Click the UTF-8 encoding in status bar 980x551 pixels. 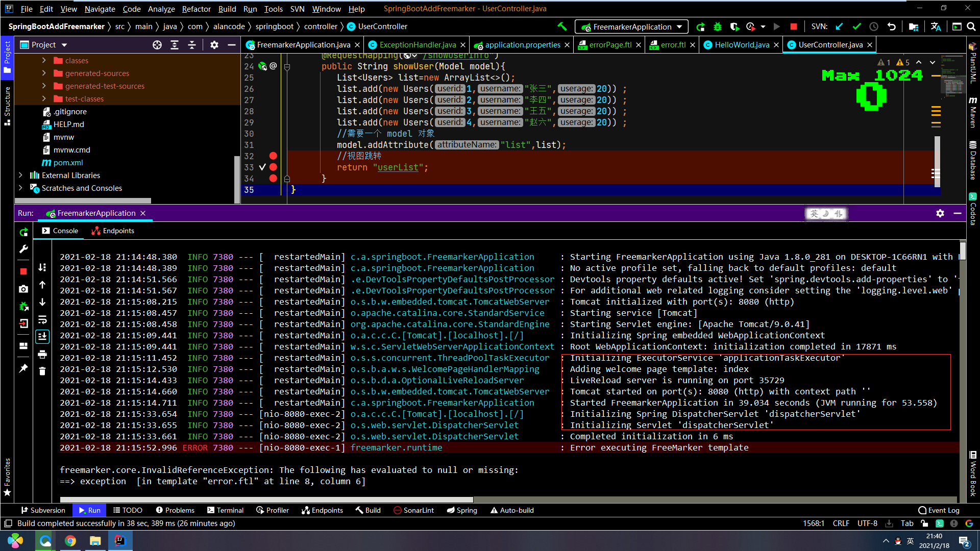point(867,523)
